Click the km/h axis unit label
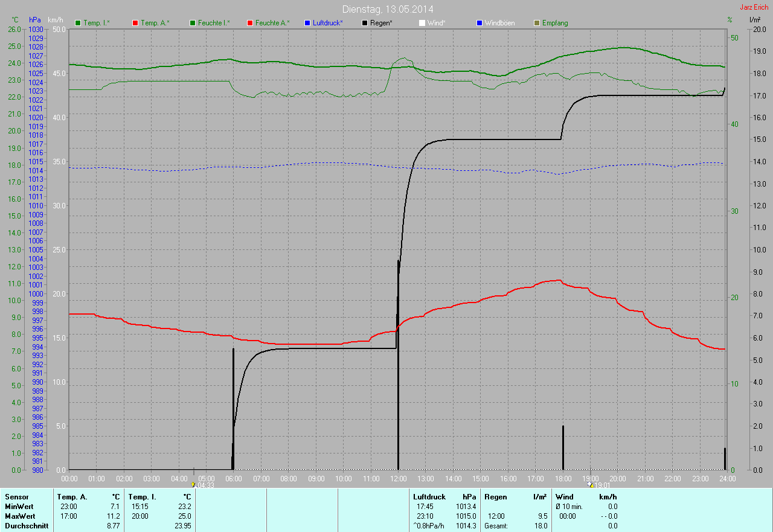This screenshot has width=773, height=532. (55, 20)
